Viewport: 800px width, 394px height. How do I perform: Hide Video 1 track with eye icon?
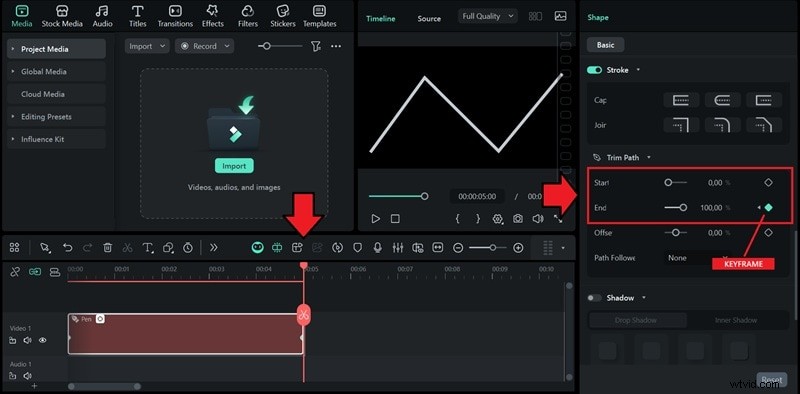click(x=43, y=340)
